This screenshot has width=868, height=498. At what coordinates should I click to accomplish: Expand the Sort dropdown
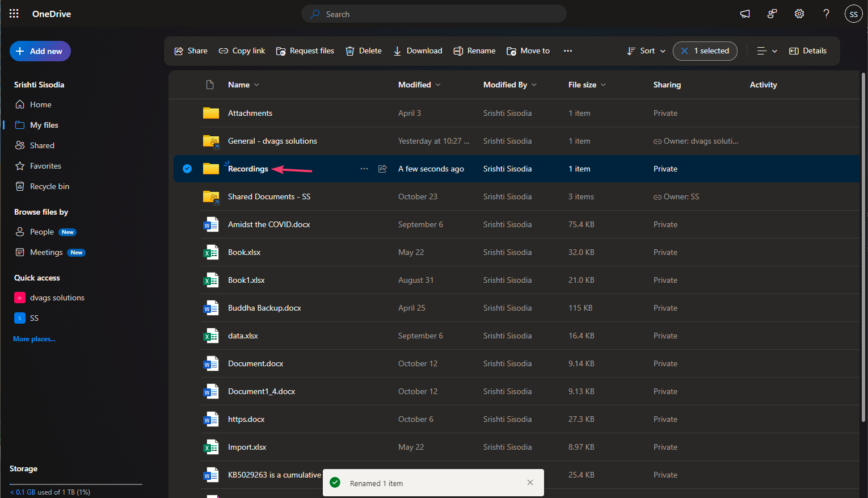tap(646, 51)
